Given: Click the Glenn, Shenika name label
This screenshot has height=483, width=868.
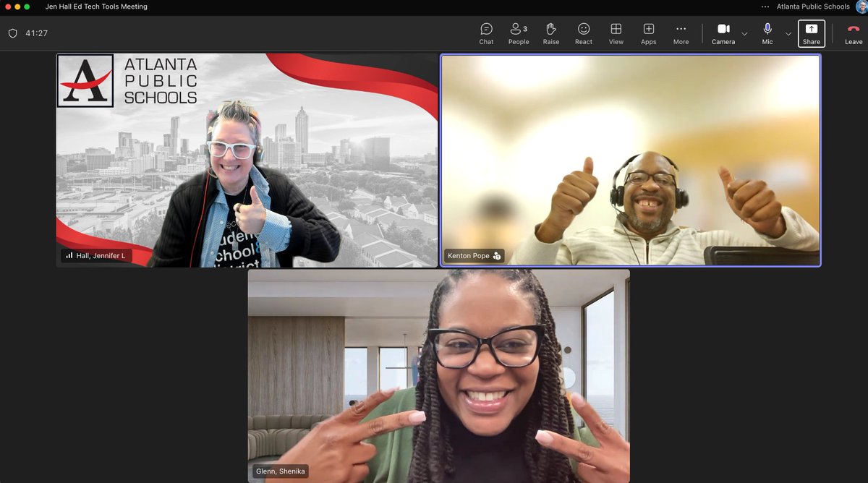Looking at the screenshot, I should 281,471.
